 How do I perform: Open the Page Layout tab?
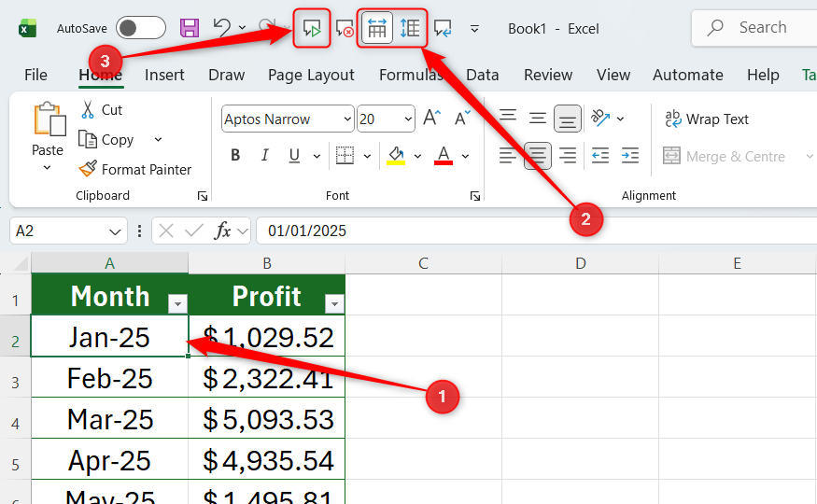pyautogui.click(x=311, y=75)
